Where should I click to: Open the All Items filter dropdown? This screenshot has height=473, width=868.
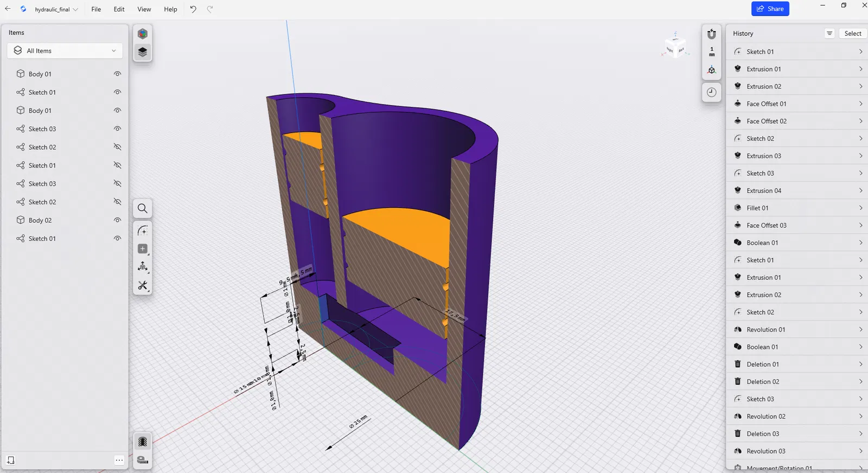[x=65, y=50]
